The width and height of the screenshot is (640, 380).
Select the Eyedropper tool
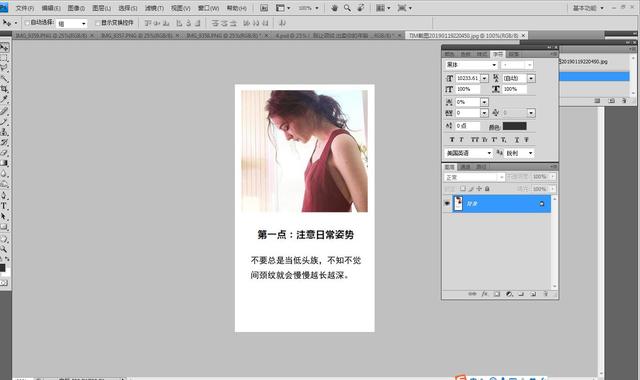coord(4,99)
